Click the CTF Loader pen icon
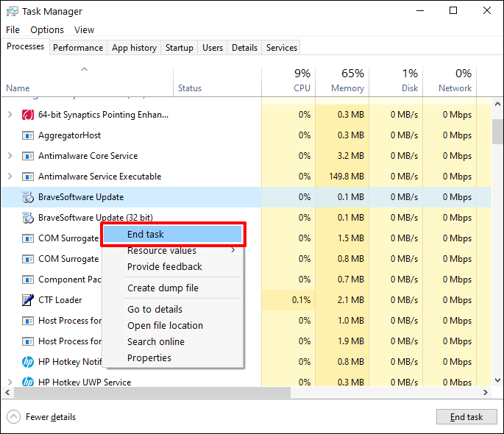Screen dimensions: 504x434 (x=28, y=300)
